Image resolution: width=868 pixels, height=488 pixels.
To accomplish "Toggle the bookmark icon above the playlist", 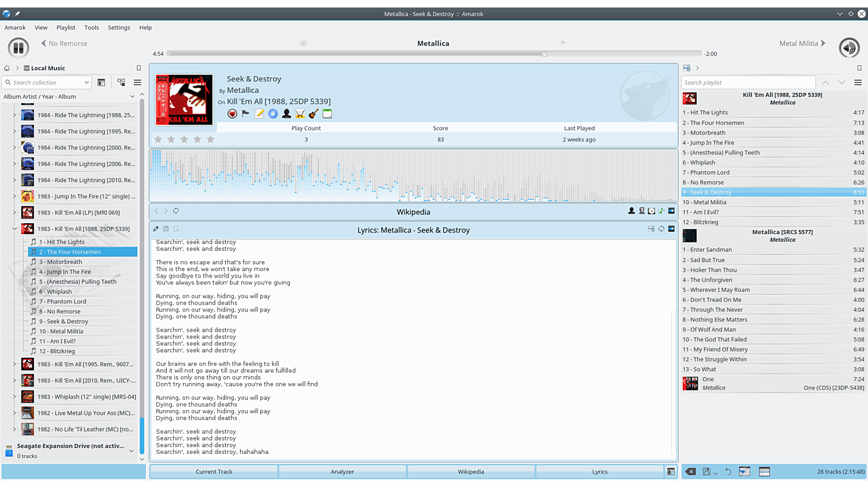I will pos(859,68).
